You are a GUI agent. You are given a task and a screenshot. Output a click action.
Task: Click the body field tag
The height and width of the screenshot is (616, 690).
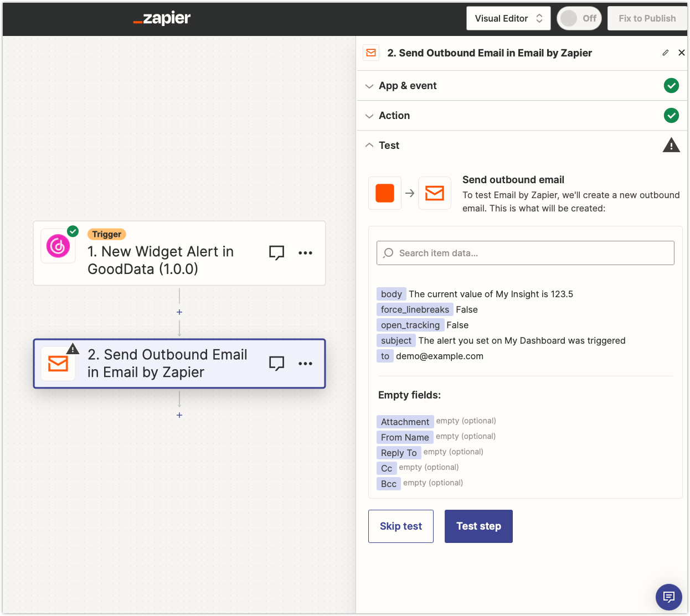click(392, 294)
